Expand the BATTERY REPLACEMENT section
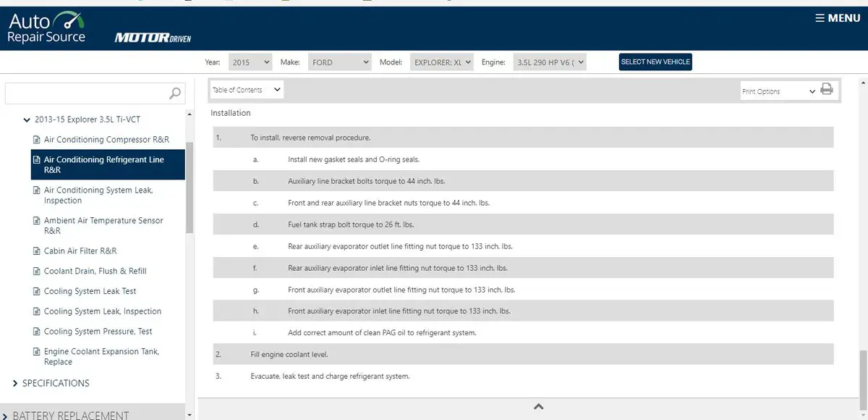868x420 pixels. click(x=6, y=416)
